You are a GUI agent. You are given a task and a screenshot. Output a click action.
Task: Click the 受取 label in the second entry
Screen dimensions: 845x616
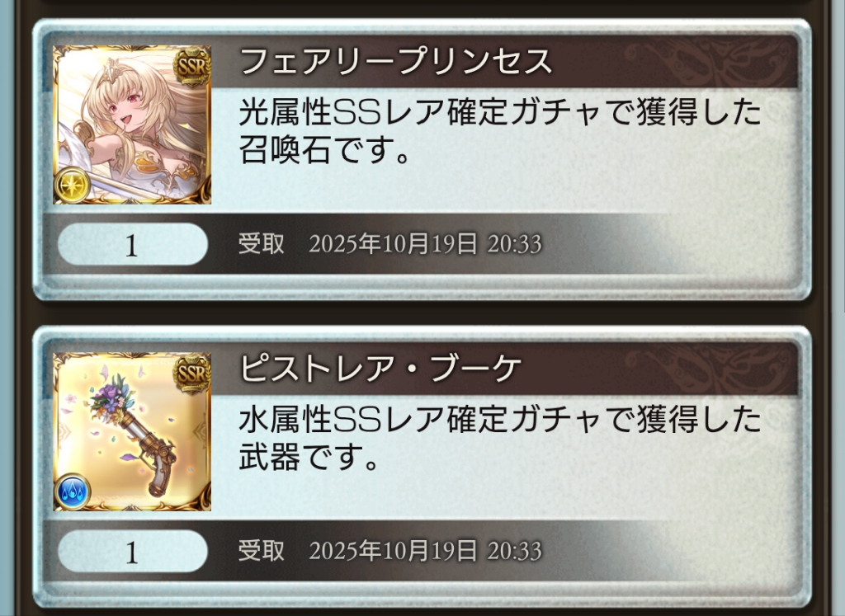point(262,551)
